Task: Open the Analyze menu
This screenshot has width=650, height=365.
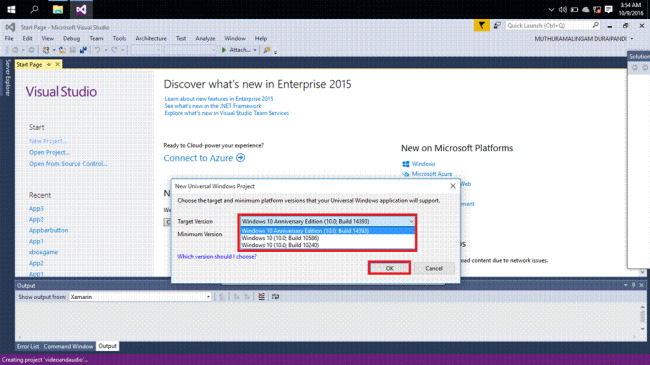Action: point(205,38)
